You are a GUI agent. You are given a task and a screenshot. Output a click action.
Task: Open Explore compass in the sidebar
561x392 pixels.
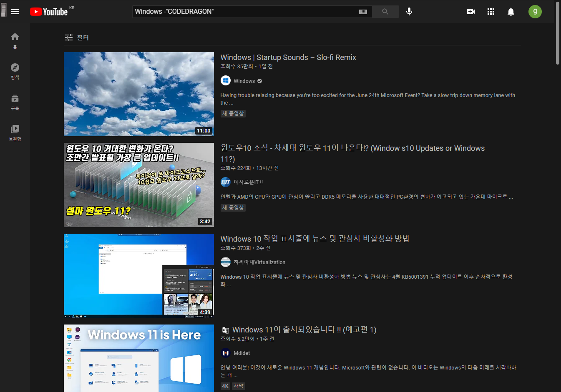point(15,71)
